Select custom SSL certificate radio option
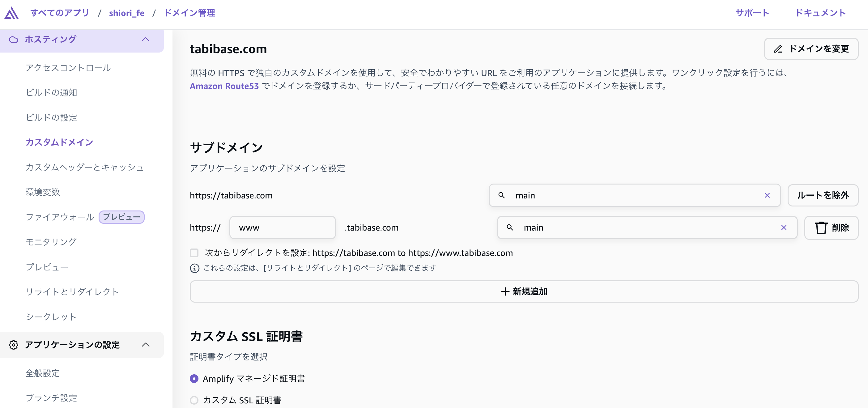868x408 pixels. click(194, 400)
